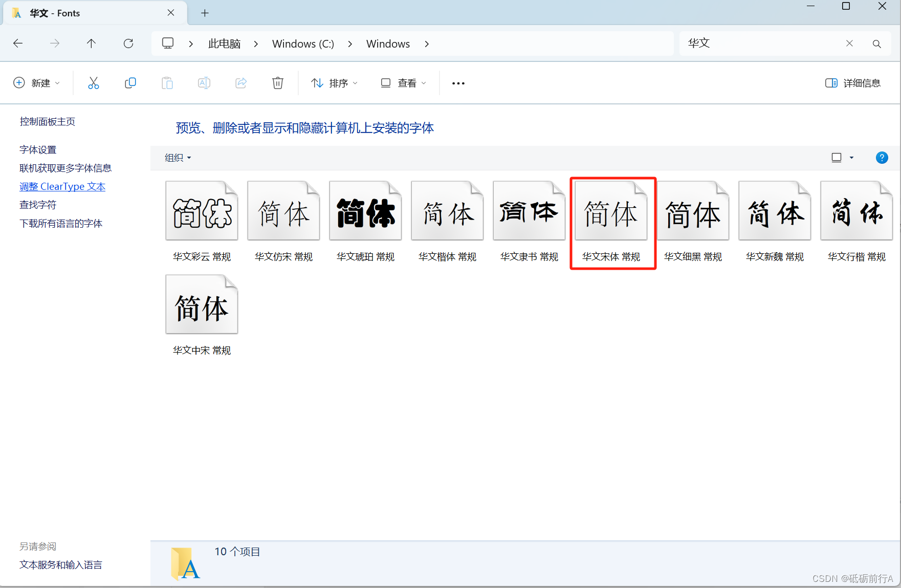The height and width of the screenshot is (588, 901).
Task: Refresh the Fonts folder view
Action: (128, 43)
